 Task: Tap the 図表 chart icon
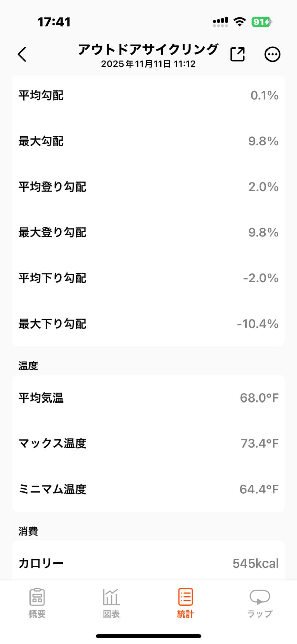coord(111,597)
